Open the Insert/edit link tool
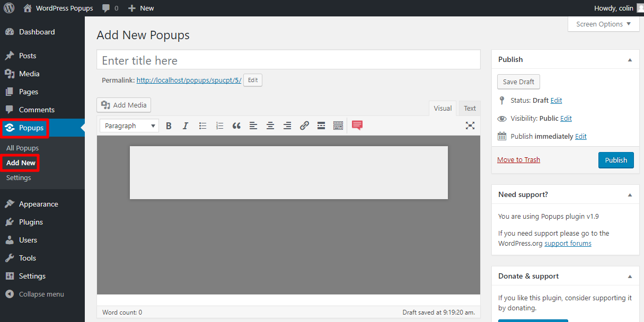This screenshot has height=322, width=644. click(x=304, y=126)
